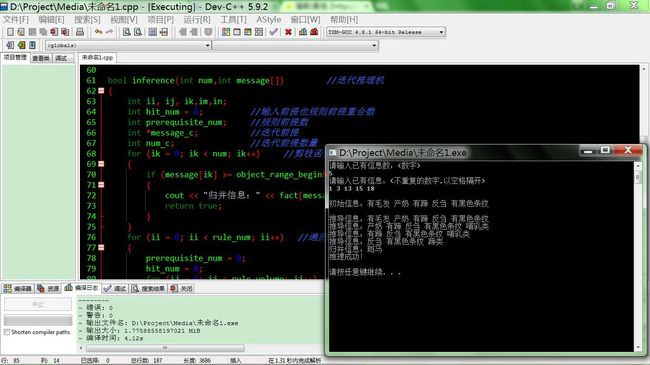Click the blue bookmark icon on second toolbar row
This screenshot has height=365, width=650.
point(32,45)
